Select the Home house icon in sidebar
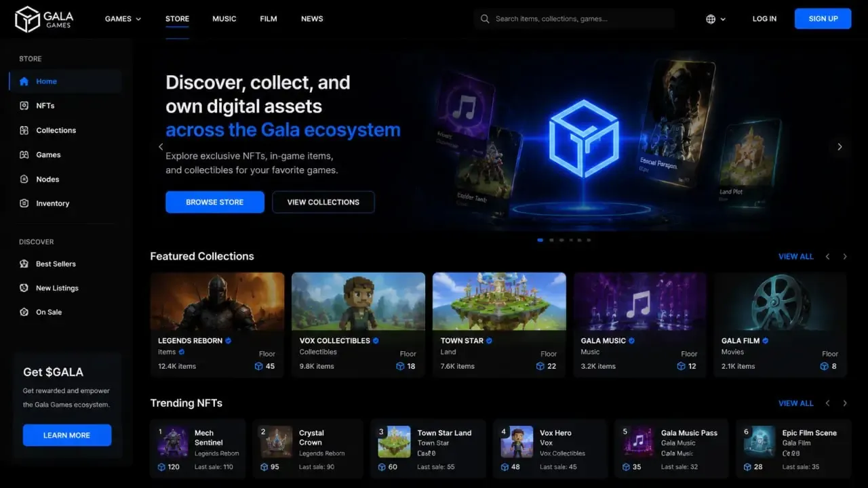Screen dimensions: 868x488 tap(24, 81)
